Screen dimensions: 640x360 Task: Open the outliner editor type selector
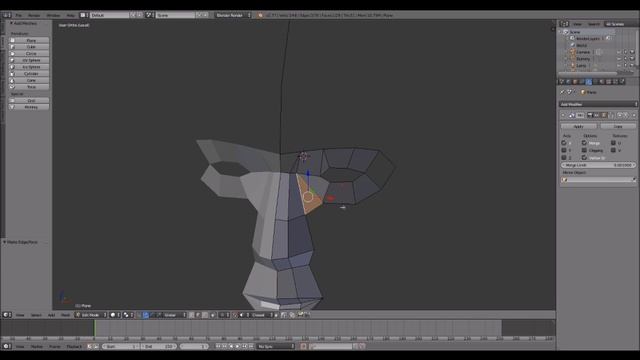pyautogui.click(x=564, y=24)
